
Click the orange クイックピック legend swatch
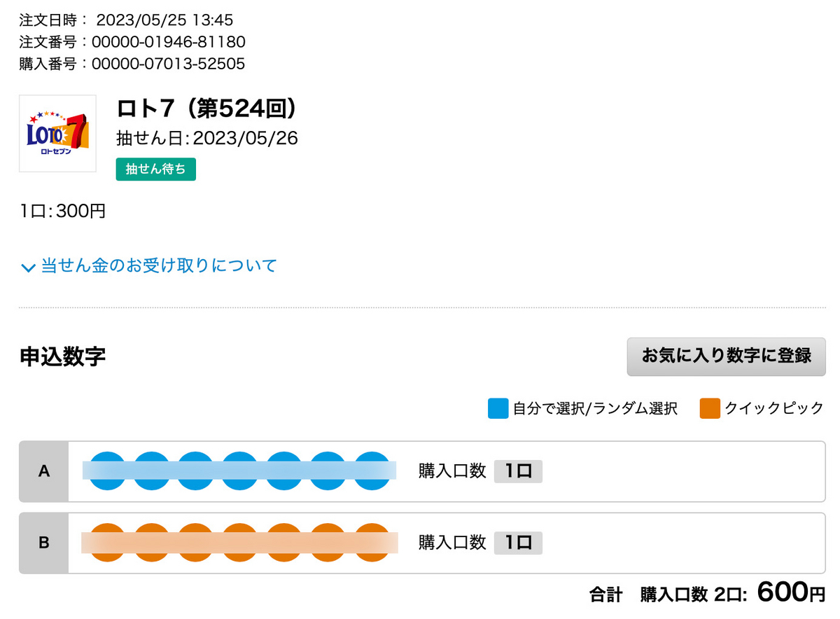(710, 408)
